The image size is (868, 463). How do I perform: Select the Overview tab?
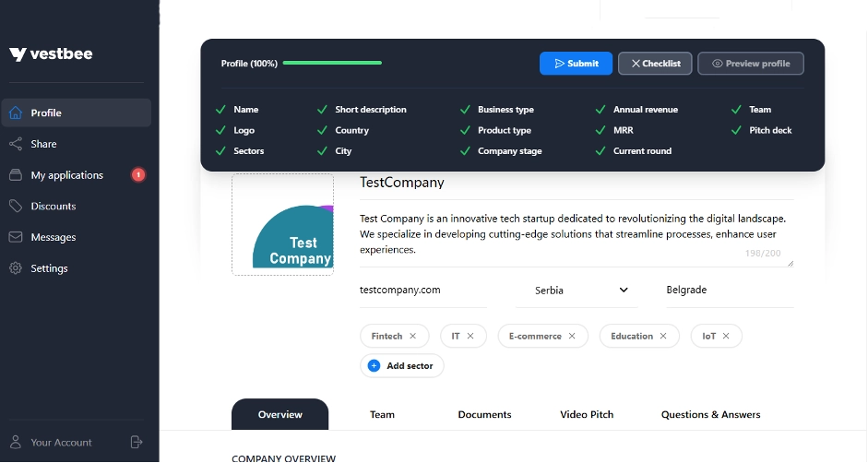point(280,414)
